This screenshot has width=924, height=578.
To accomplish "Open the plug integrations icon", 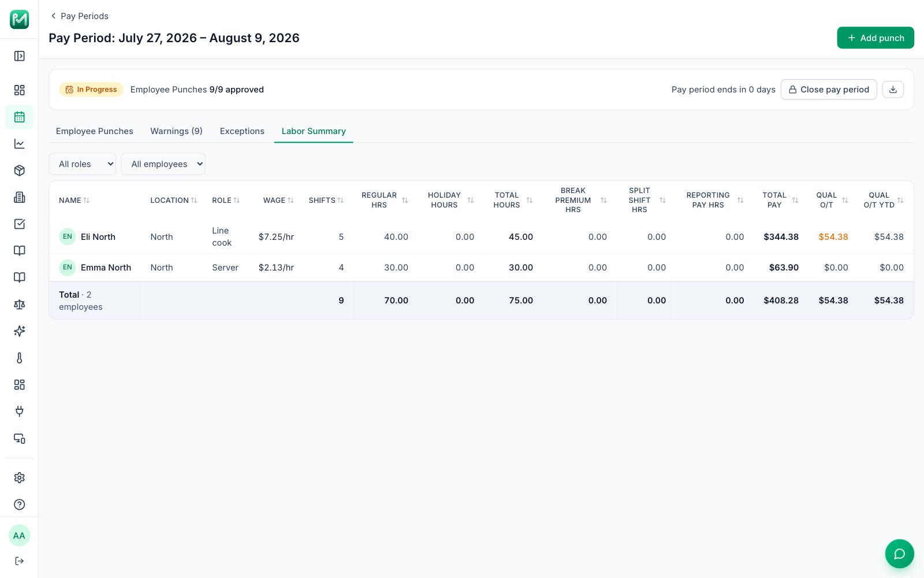I will (19, 412).
